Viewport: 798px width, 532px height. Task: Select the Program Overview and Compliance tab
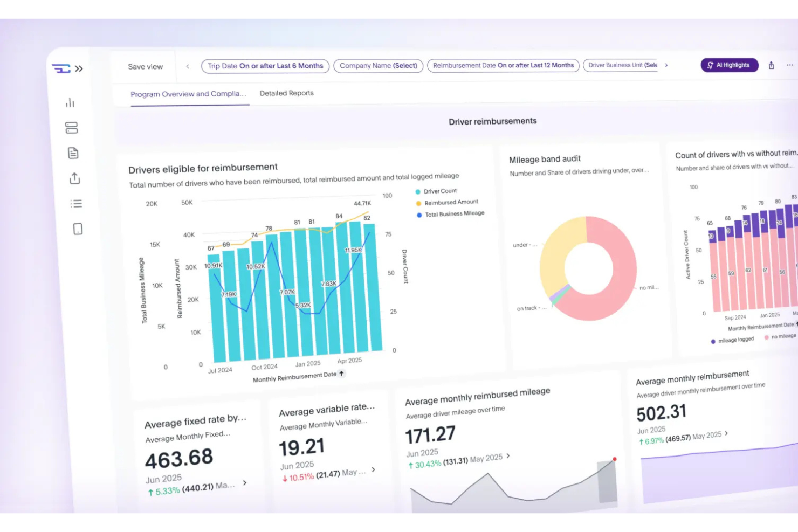click(189, 94)
